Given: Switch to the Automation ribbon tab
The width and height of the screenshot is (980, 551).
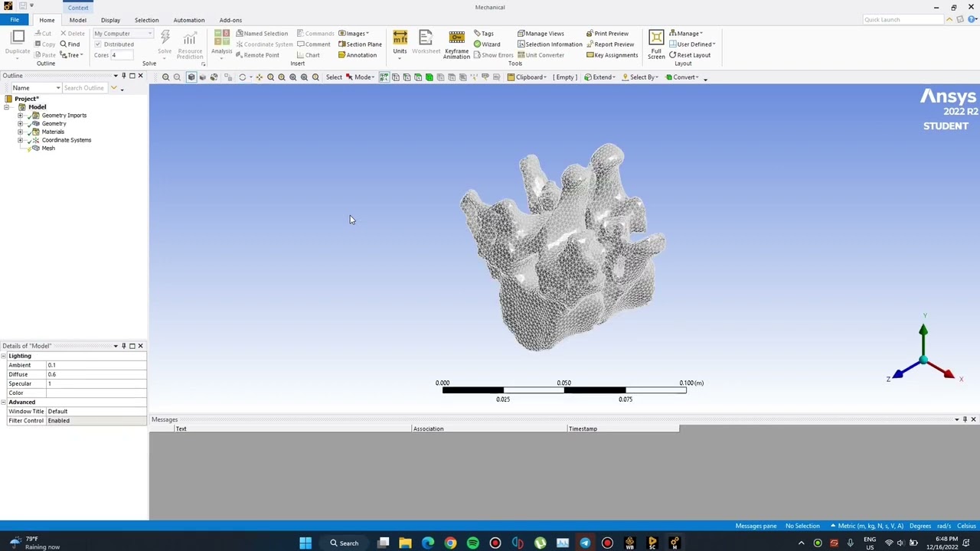Looking at the screenshot, I should tap(188, 20).
